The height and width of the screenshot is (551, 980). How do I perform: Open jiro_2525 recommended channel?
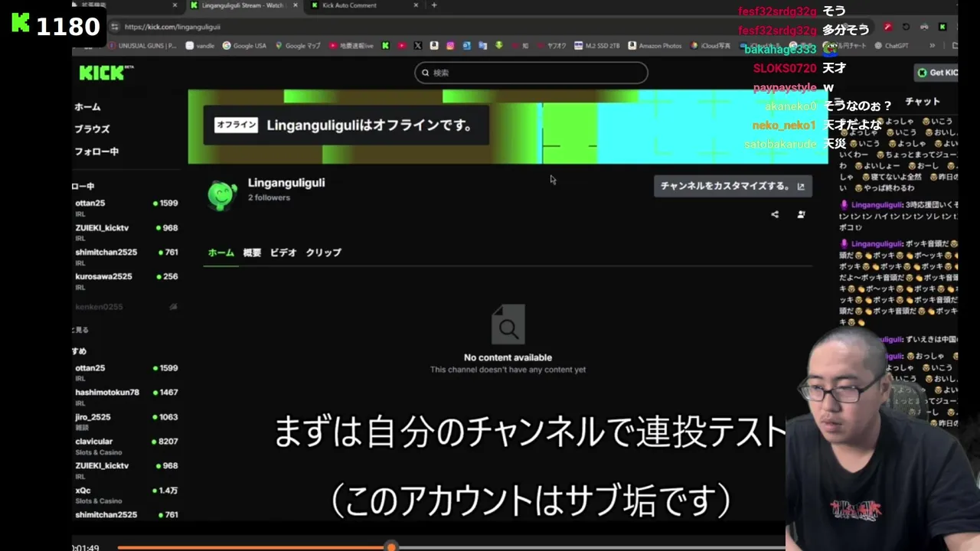click(126, 422)
